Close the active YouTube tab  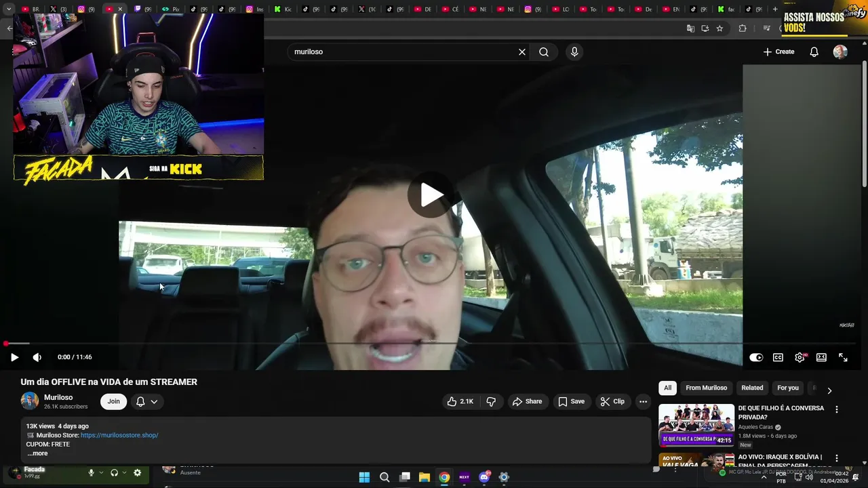(120, 9)
